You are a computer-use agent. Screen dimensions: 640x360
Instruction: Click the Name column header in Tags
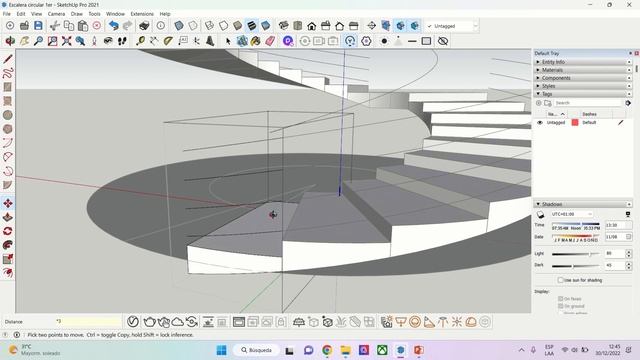point(556,114)
